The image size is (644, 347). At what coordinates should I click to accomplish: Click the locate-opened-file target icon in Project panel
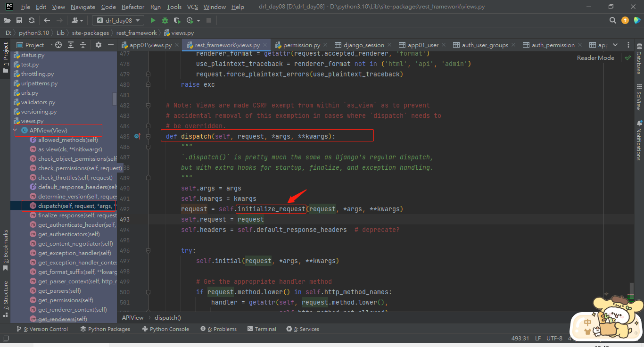coord(58,45)
